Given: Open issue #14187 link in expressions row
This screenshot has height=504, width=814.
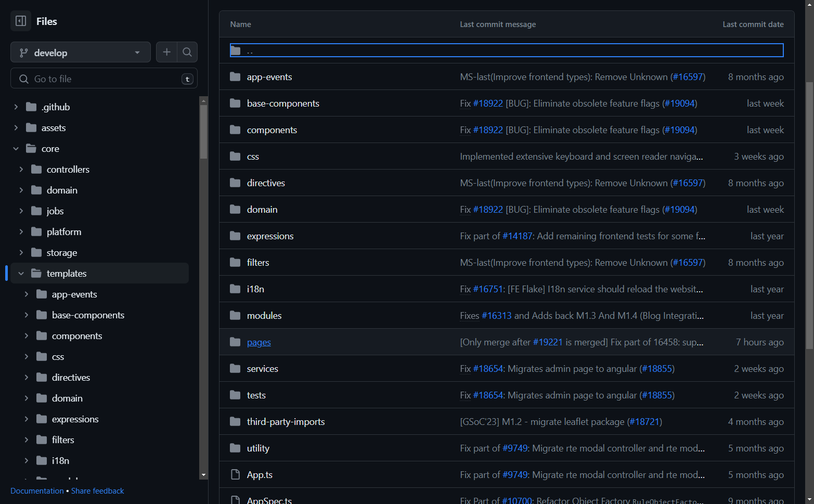Looking at the screenshot, I should (x=518, y=236).
